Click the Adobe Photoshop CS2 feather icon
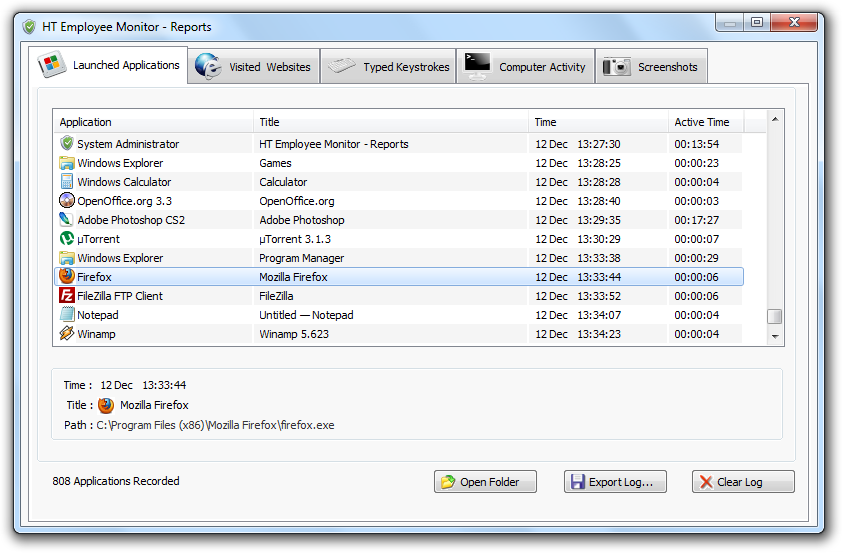Screen dimensions: 843x553 point(66,219)
